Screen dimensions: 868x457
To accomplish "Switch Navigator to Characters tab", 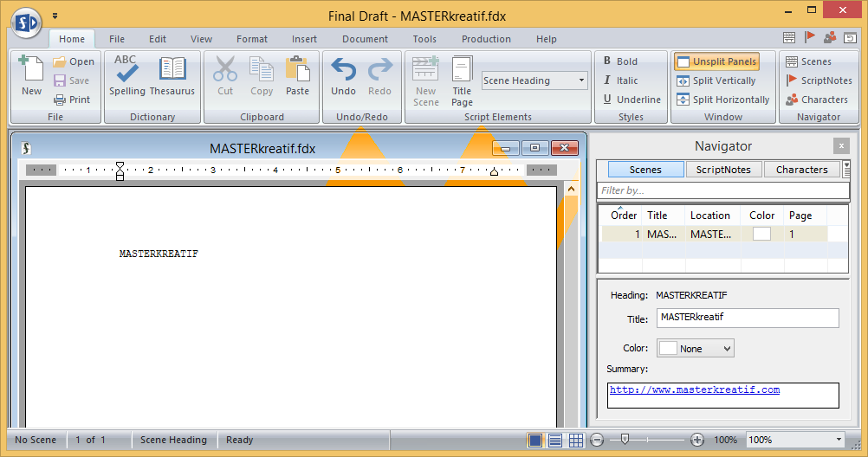I will point(801,170).
